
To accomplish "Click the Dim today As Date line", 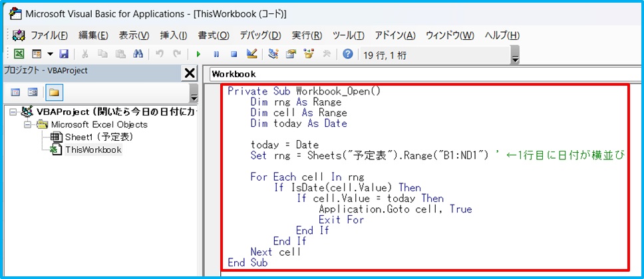I will (x=299, y=123).
